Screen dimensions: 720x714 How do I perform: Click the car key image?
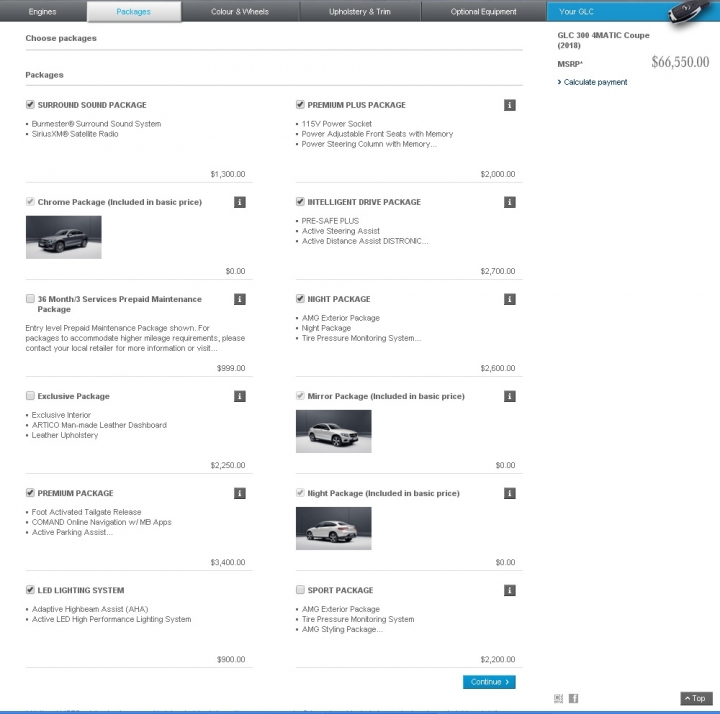click(687, 12)
